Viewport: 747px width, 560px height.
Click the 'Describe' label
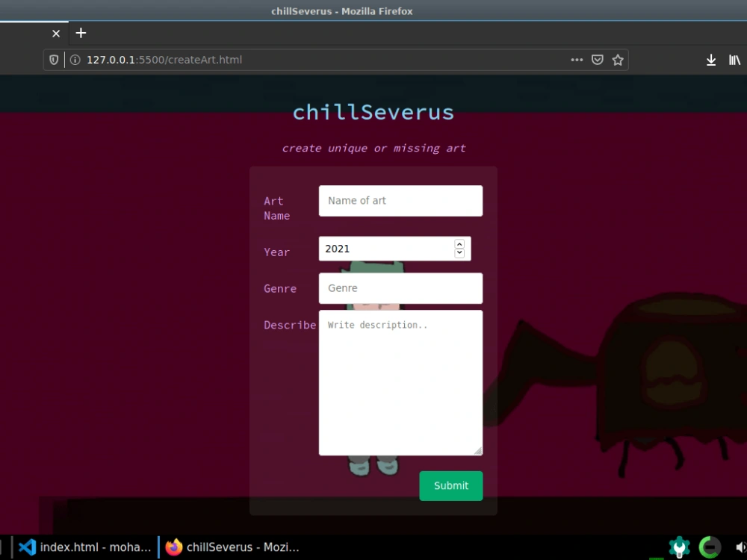(x=290, y=325)
